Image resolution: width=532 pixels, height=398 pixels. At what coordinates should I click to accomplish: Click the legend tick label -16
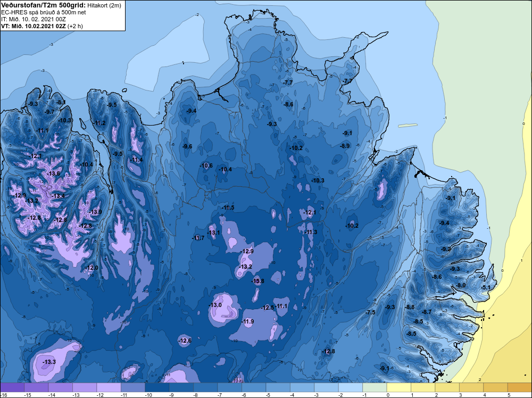coord(3,395)
